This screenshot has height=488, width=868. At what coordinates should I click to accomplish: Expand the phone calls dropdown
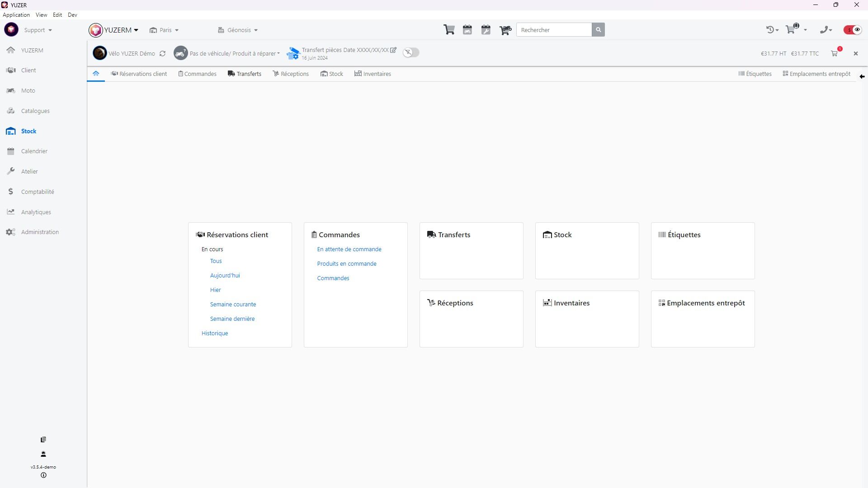(x=826, y=30)
